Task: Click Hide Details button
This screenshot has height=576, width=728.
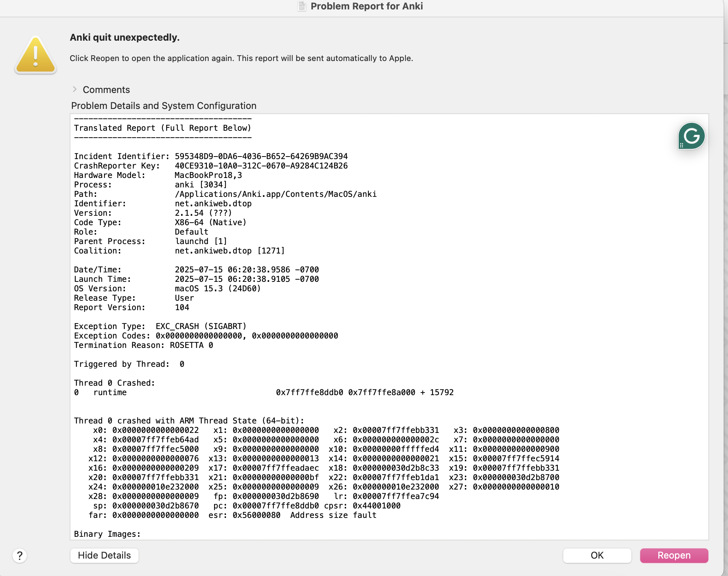Action: (x=105, y=555)
